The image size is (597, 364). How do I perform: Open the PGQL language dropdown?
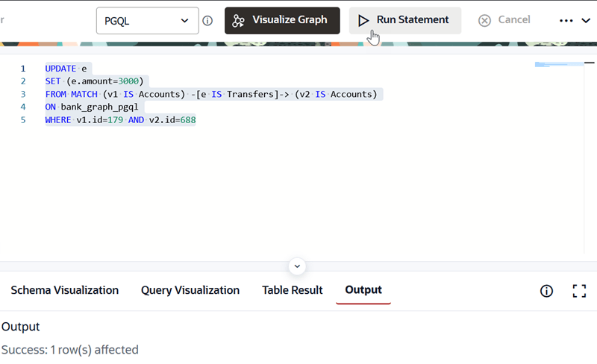(147, 21)
